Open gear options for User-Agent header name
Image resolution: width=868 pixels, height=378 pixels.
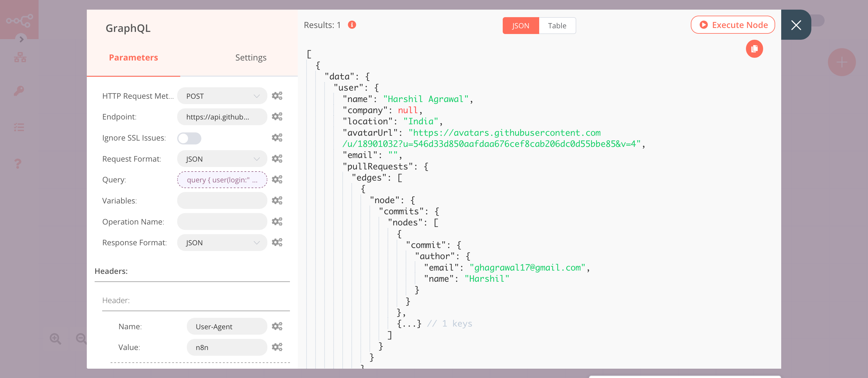click(x=277, y=326)
